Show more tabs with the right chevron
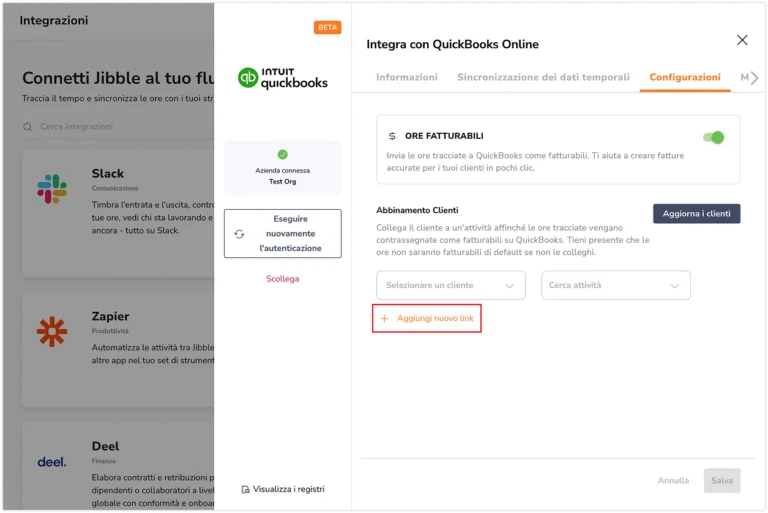 [x=754, y=78]
